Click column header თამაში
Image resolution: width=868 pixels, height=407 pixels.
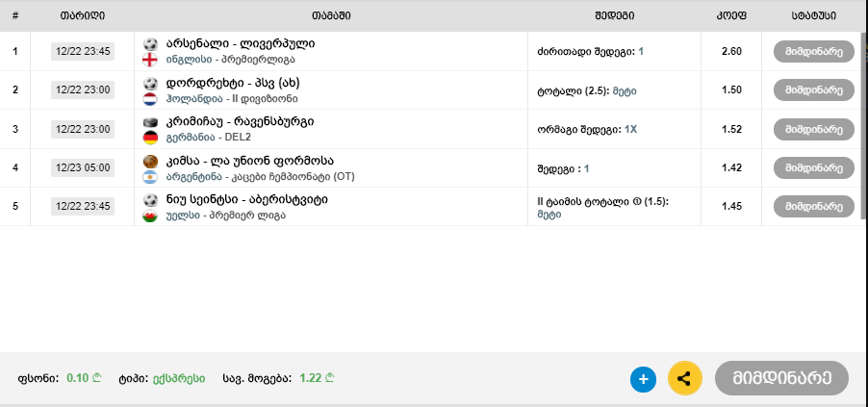pos(331,15)
